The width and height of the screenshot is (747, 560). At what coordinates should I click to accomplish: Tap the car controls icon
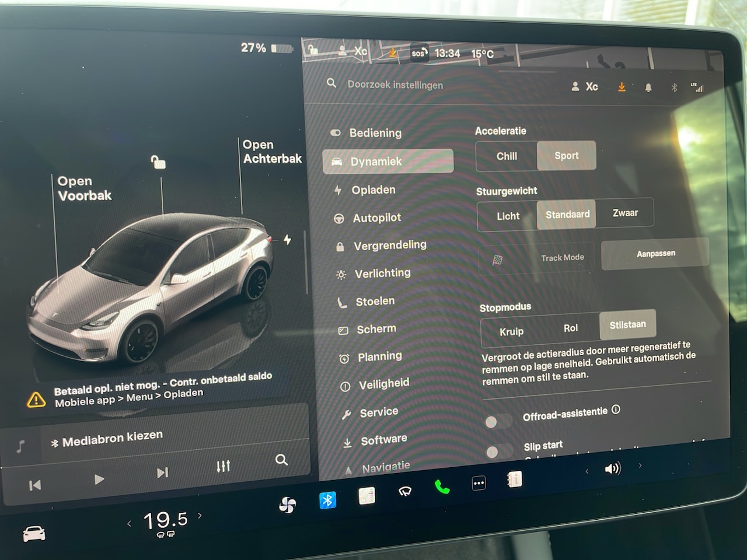click(x=34, y=533)
